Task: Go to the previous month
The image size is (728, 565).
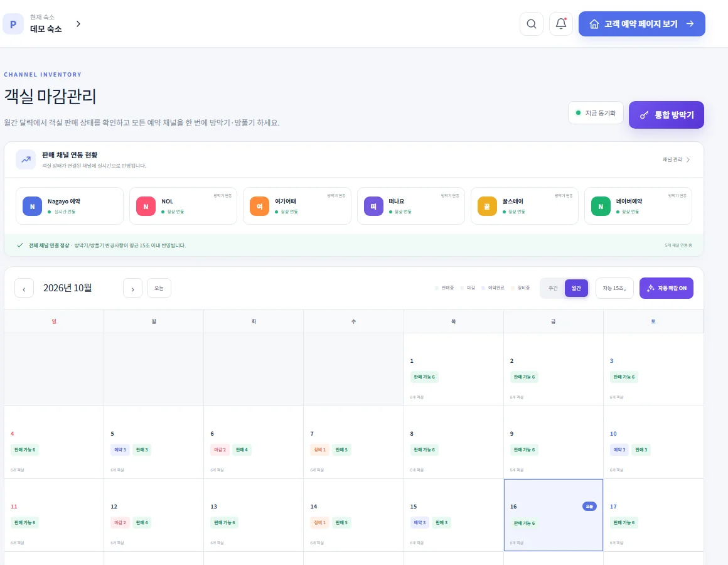Action: (x=24, y=288)
